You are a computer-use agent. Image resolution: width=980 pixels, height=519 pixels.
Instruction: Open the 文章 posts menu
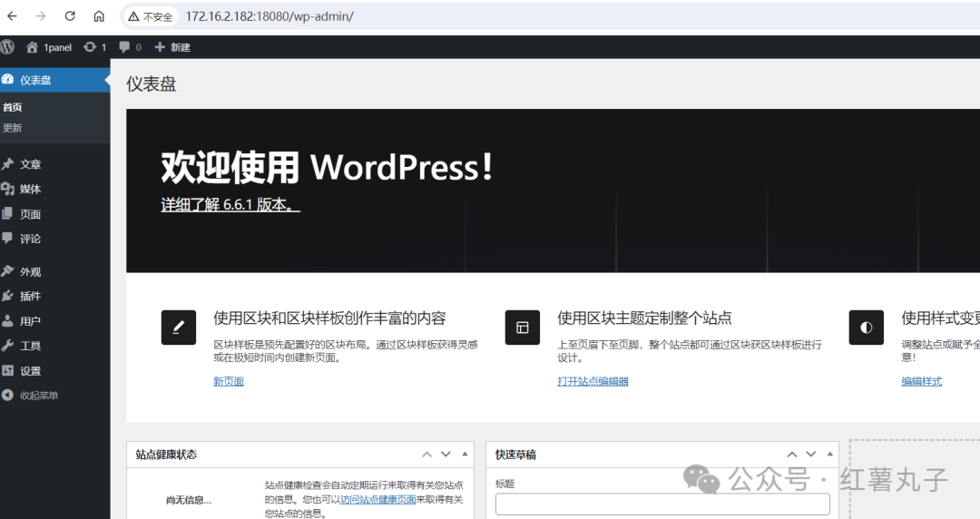[x=30, y=164]
